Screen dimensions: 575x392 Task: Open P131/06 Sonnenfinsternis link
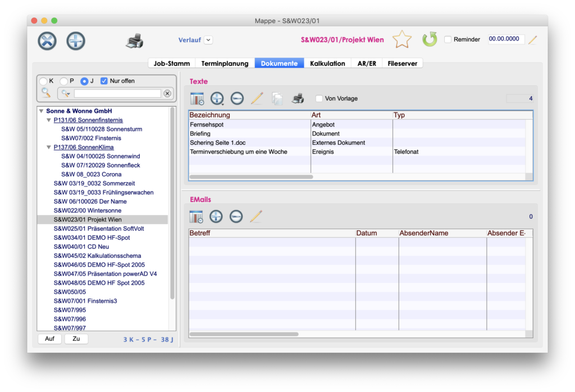(x=88, y=120)
